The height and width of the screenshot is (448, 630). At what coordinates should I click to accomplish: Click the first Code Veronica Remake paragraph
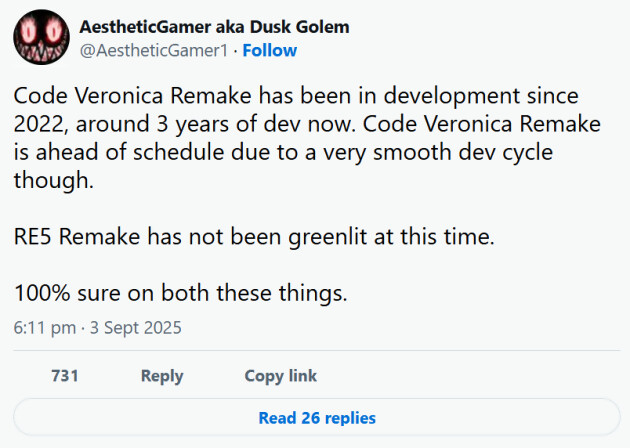click(x=307, y=138)
